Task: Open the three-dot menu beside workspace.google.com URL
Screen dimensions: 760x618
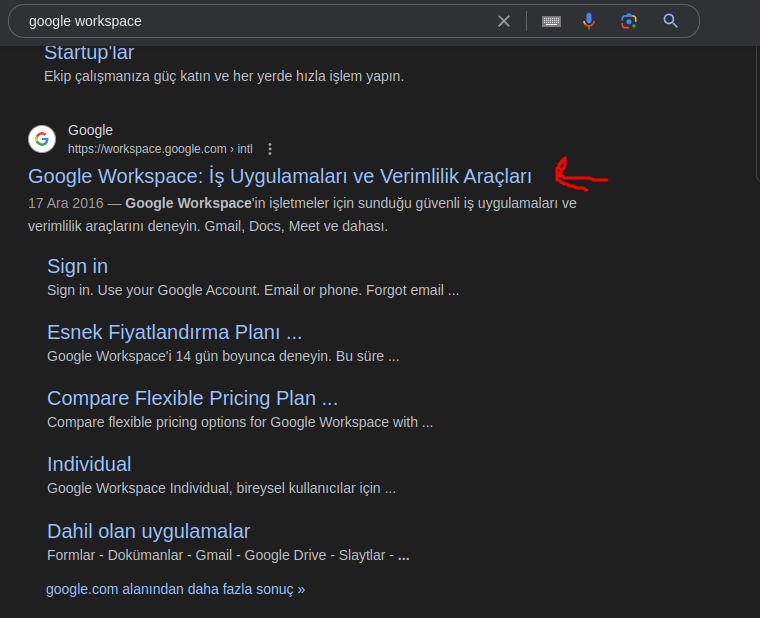Action: coord(270,149)
